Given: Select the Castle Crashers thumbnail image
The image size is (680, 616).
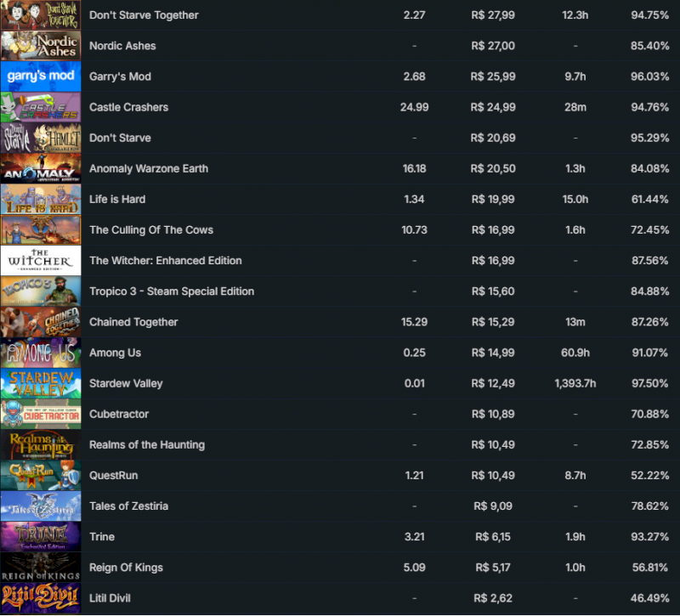Looking at the screenshot, I should pos(41,107).
